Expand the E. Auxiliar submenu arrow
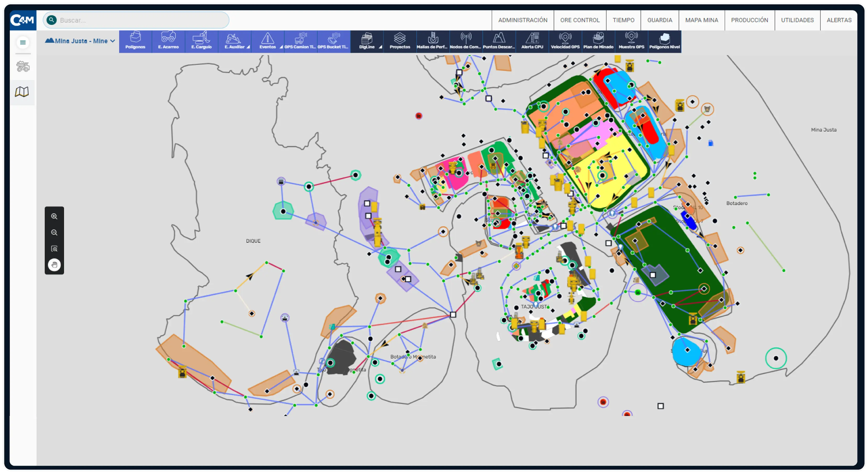Screen dimensions: 868x474 [x=248, y=47]
